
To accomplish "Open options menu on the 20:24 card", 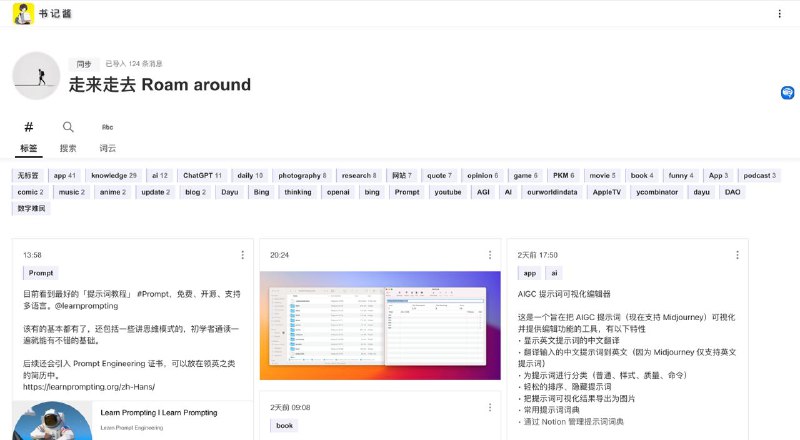I will pyautogui.click(x=490, y=255).
